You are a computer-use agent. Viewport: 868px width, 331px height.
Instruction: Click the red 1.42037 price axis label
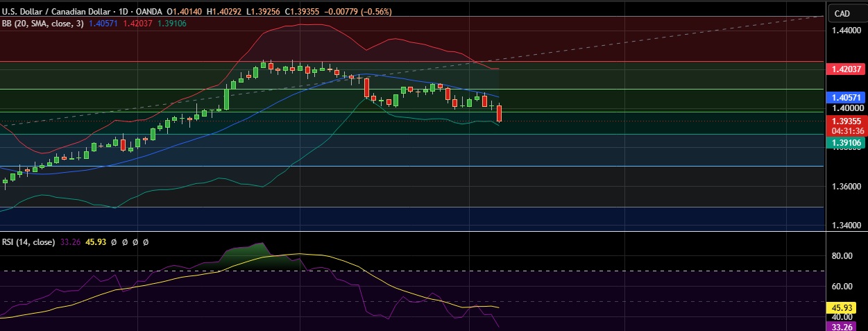click(846, 69)
